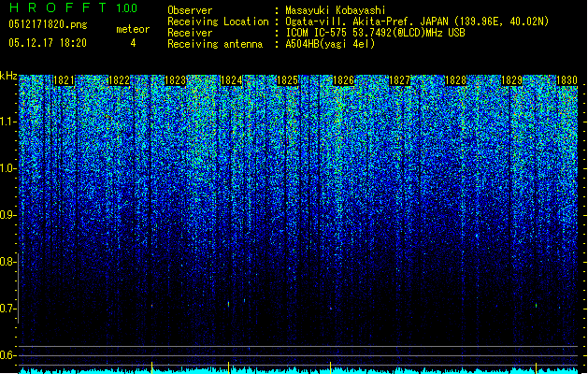Click the 1826 time marker
The width and height of the screenshot is (588, 374).
(343, 80)
